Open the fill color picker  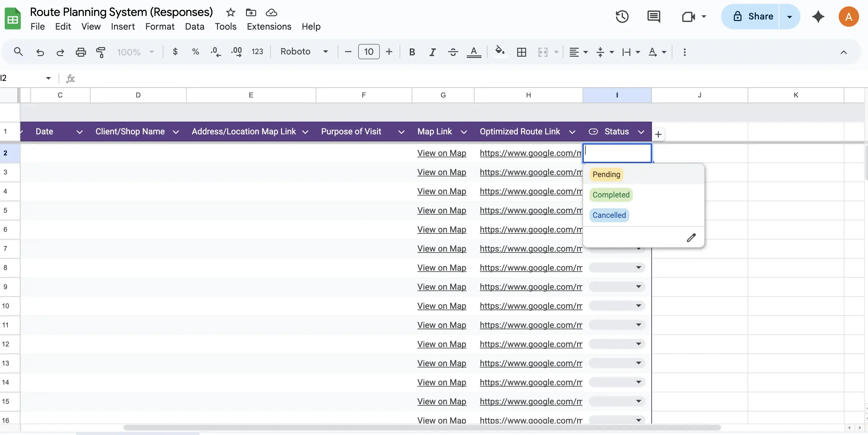[x=500, y=52]
